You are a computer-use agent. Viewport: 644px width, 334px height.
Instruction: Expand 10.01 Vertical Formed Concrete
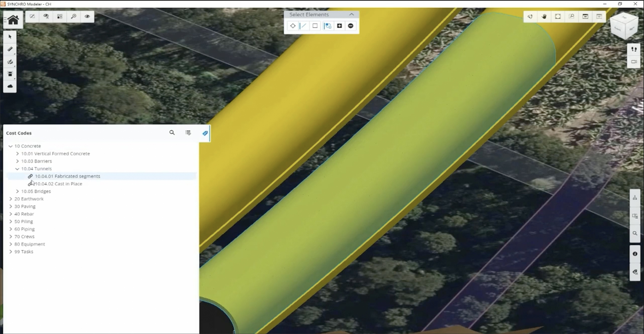(17, 153)
